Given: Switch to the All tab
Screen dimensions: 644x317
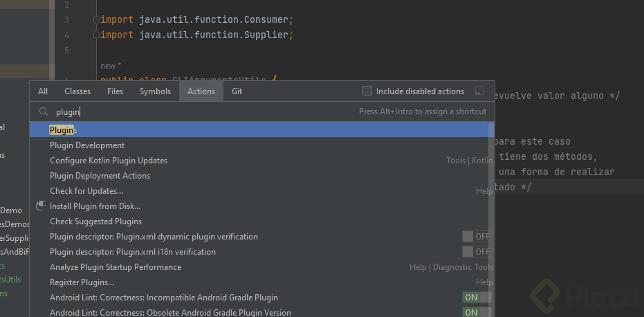Looking at the screenshot, I should pos(43,91).
